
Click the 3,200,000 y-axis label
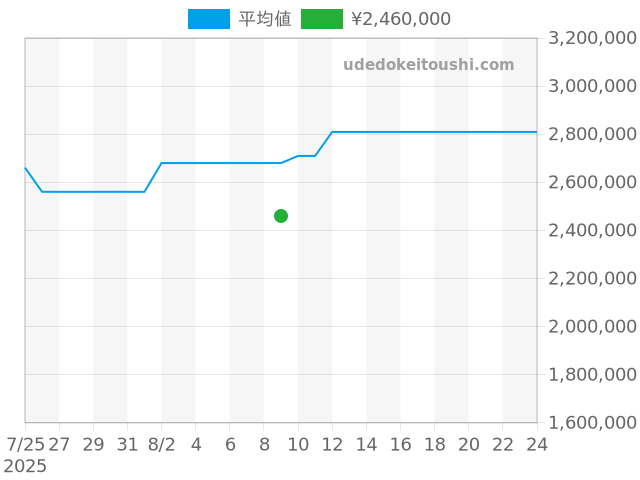[593, 38]
